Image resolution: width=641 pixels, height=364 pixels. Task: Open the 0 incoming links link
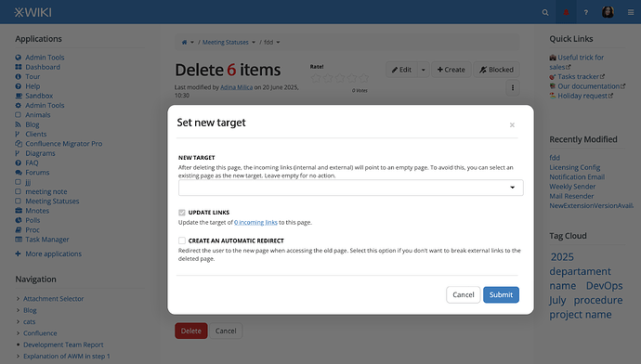point(255,222)
